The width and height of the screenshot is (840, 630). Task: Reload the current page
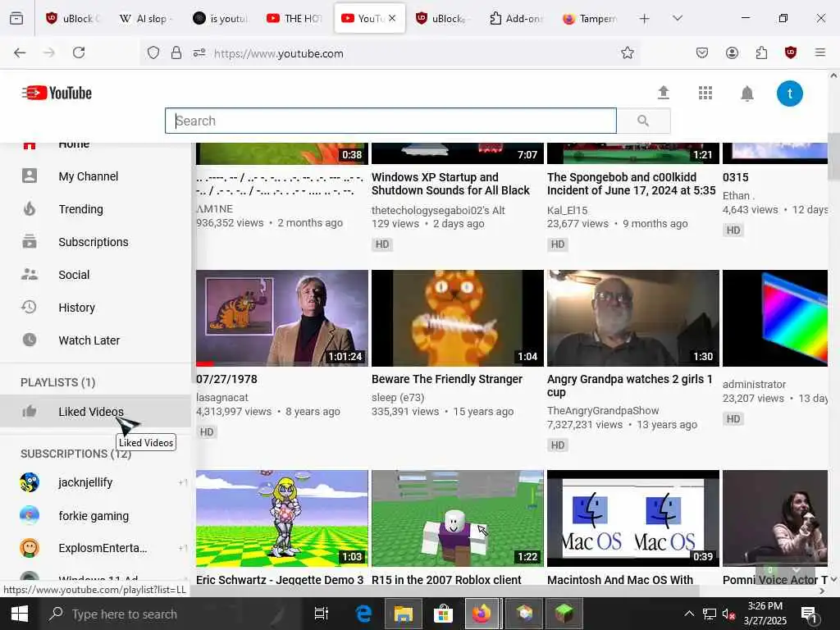(79, 52)
